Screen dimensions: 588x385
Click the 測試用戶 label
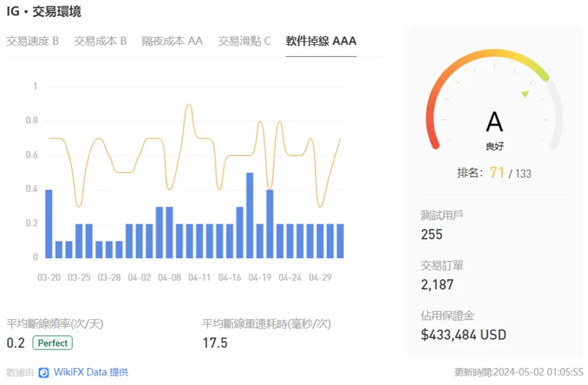tap(442, 215)
